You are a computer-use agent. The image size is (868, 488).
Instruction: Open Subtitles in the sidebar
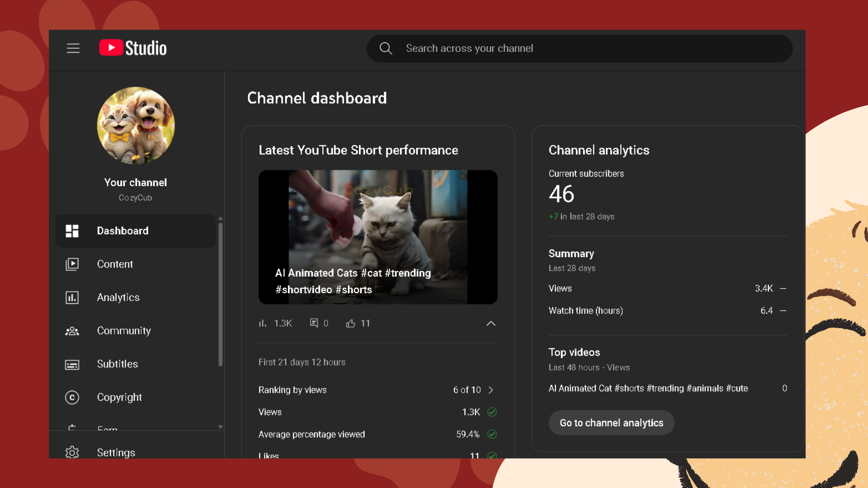(135, 364)
